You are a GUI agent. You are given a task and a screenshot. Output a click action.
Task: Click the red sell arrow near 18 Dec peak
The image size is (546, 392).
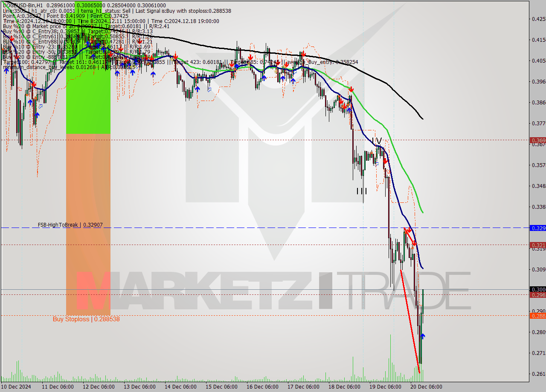pos(351,89)
